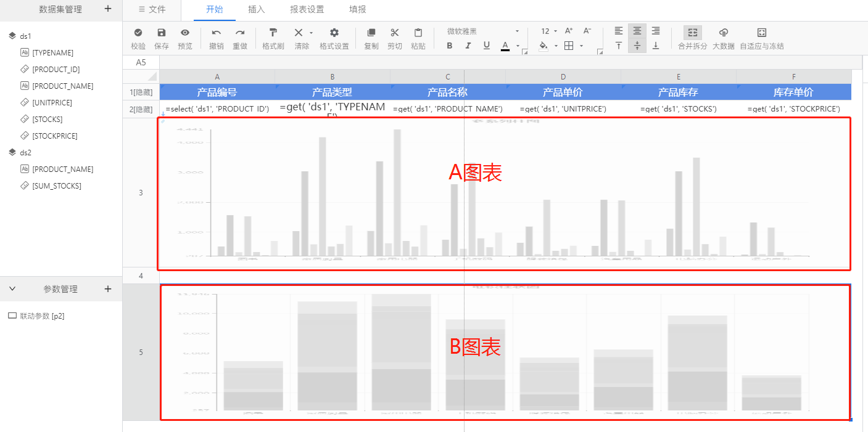This screenshot has height=432, width=868.
Task: Open preview via the 预览 eye icon
Action: point(185,33)
